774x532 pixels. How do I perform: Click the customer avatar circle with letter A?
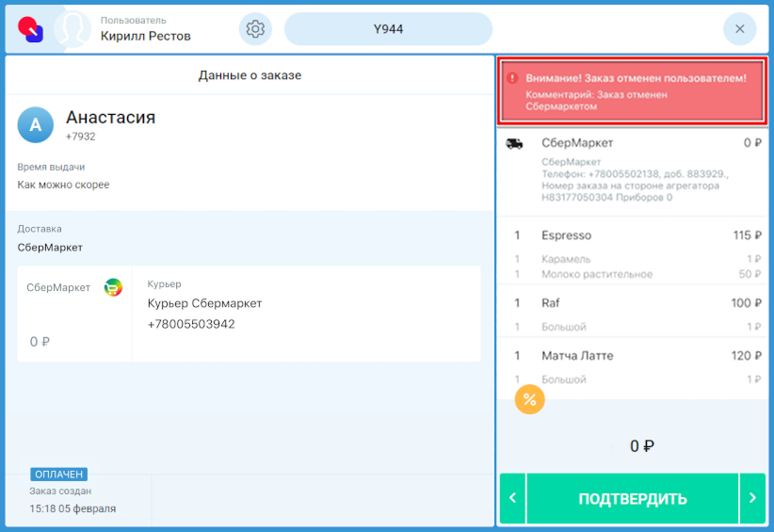[36, 125]
